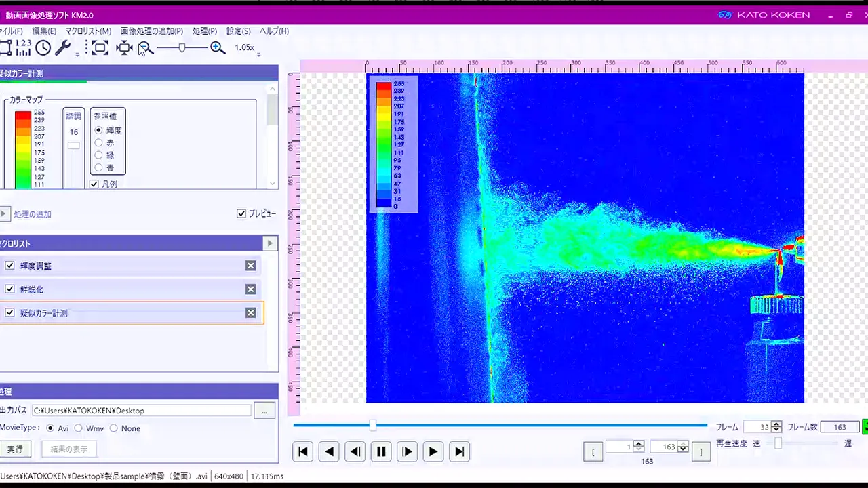Pause the video playback
The image size is (868, 488).
click(381, 451)
